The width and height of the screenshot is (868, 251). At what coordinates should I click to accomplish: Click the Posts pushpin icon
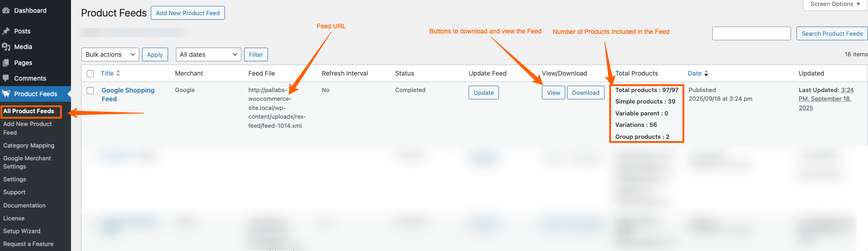6,31
